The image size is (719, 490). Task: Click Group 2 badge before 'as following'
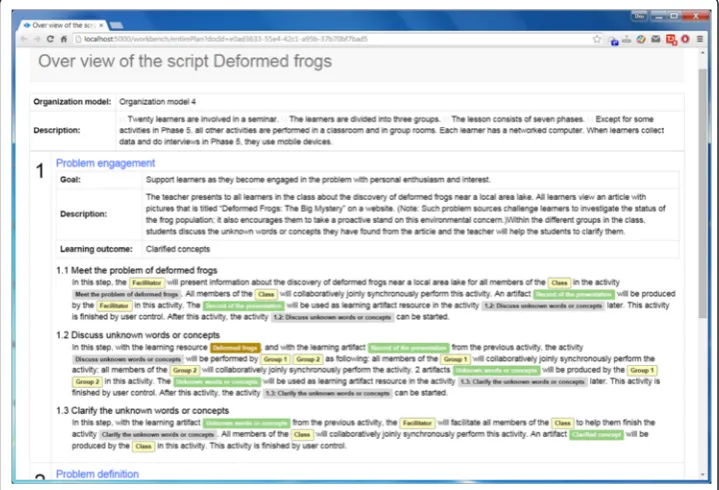308,359
